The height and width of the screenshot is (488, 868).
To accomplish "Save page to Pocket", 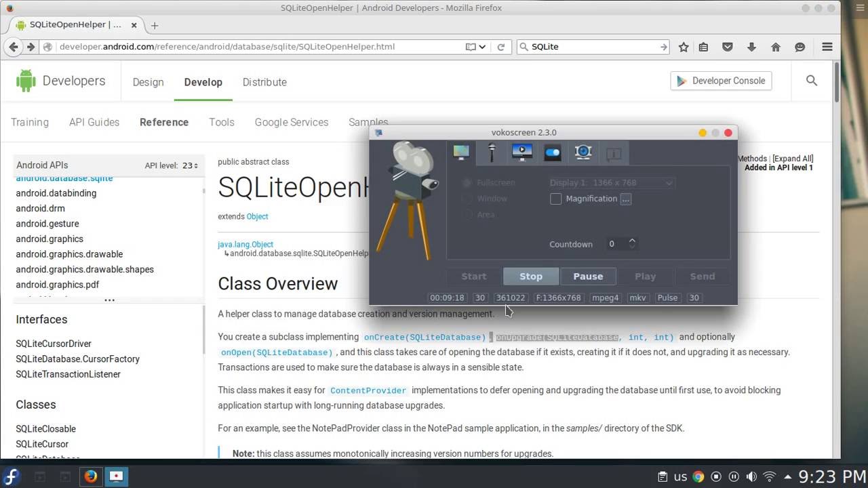I will pyautogui.click(x=728, y=47).
